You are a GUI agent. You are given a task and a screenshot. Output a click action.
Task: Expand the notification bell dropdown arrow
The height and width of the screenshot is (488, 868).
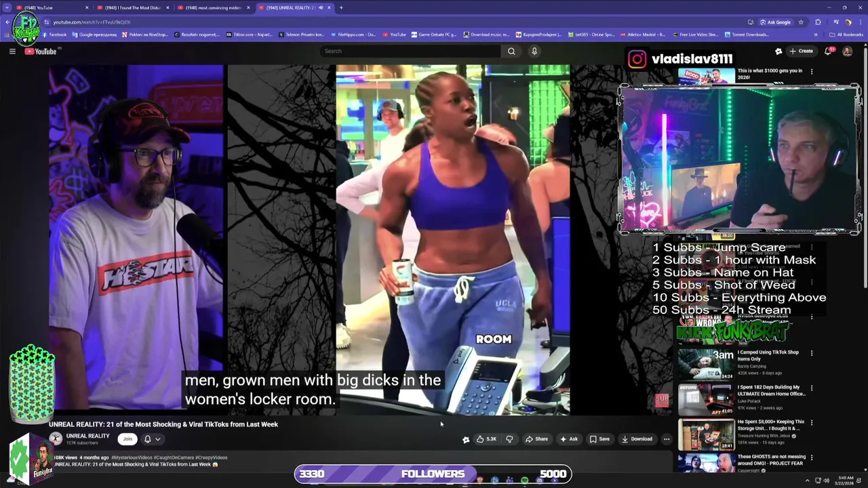pyautogui.click(x=157, y=439)
